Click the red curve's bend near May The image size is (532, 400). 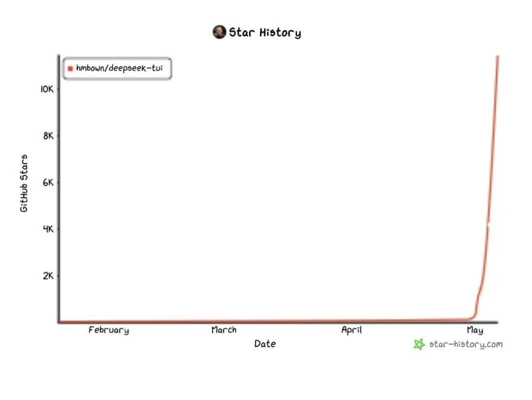click(x=475, y=315)
